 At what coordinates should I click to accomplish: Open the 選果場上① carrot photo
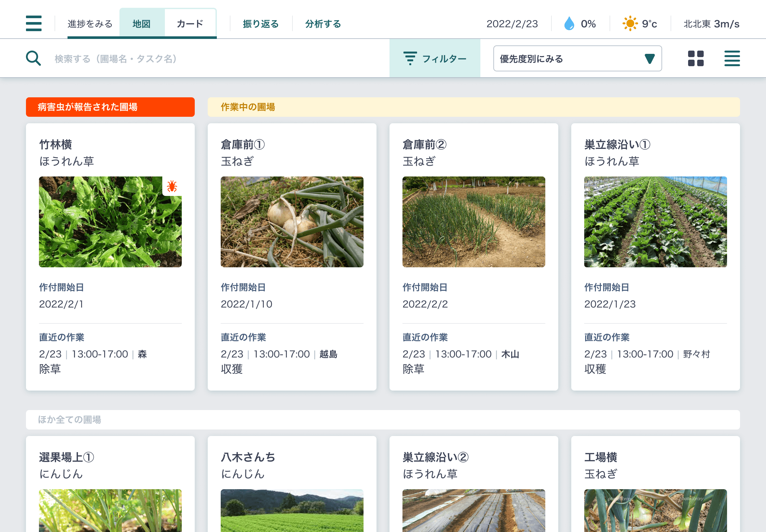click(110, 510)
